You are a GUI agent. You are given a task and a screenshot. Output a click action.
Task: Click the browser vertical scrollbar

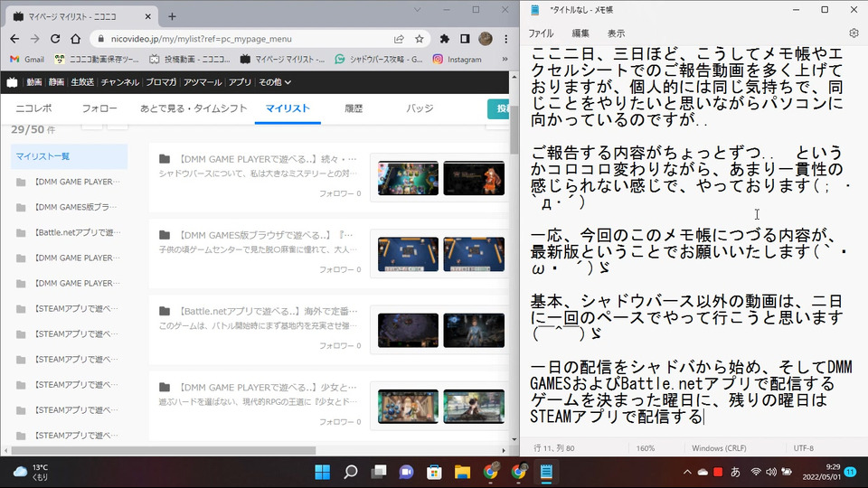[x=514, y=129]
